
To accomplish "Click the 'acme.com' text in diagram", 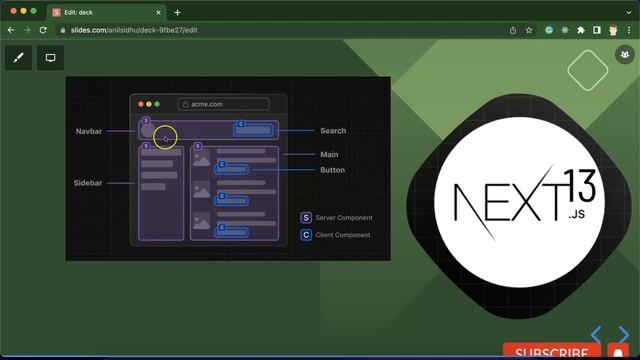I will [207, 104].
